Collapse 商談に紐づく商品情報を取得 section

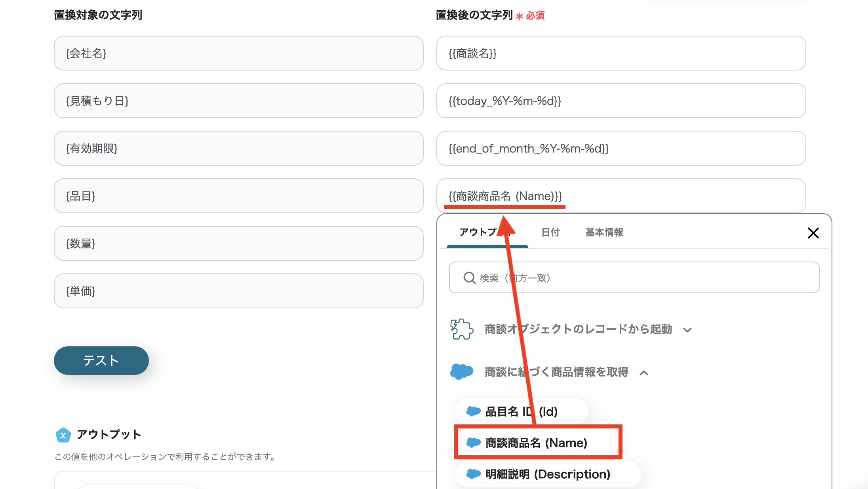click(x=645, y=373)
